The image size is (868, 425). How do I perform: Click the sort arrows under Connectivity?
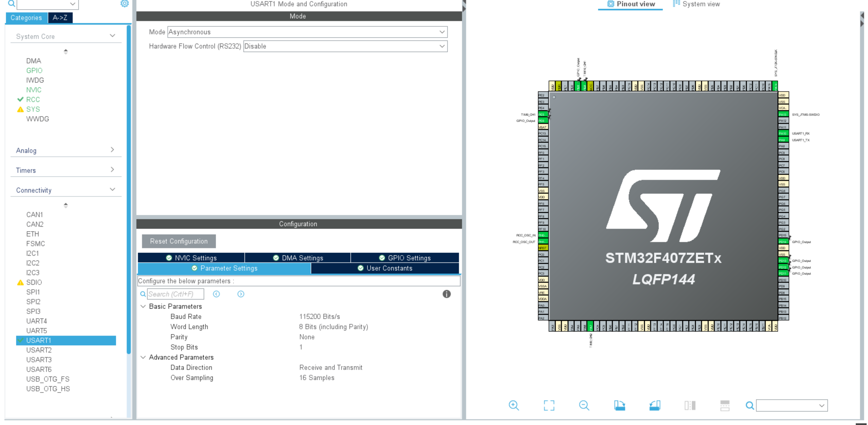click(66, 205)
